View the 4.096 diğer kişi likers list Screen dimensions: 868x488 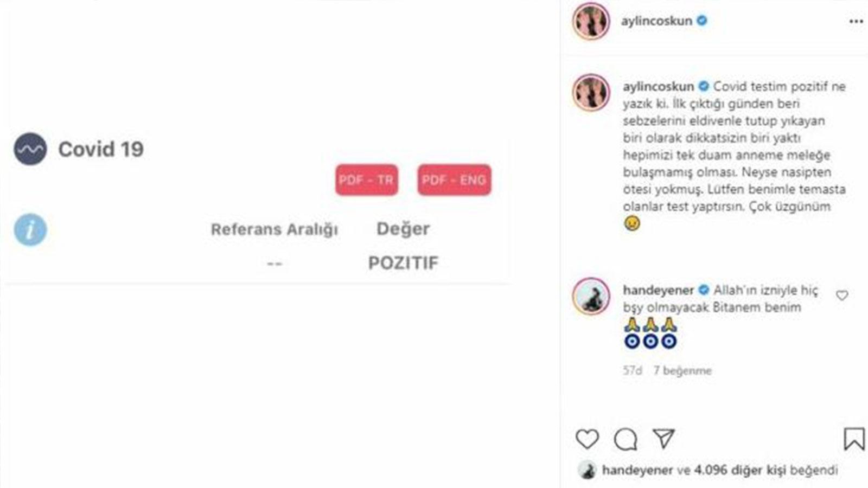click(740, 470)
